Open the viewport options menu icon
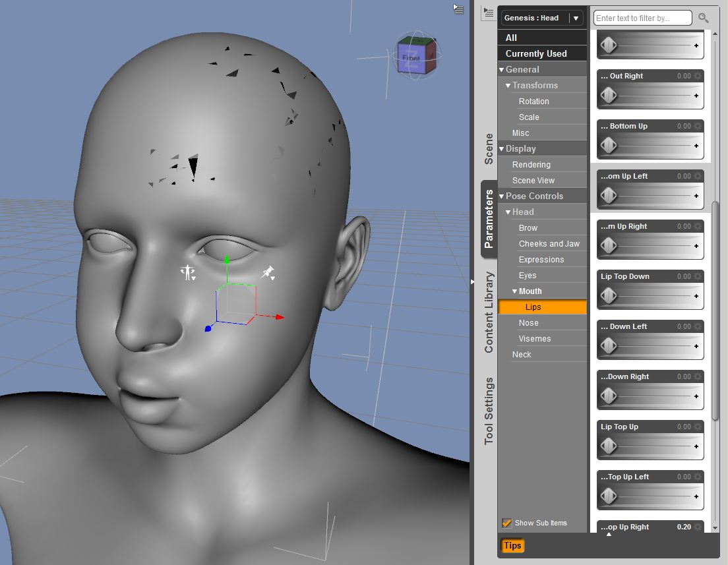This screenshot has height=565, width=728. [458, 9]
